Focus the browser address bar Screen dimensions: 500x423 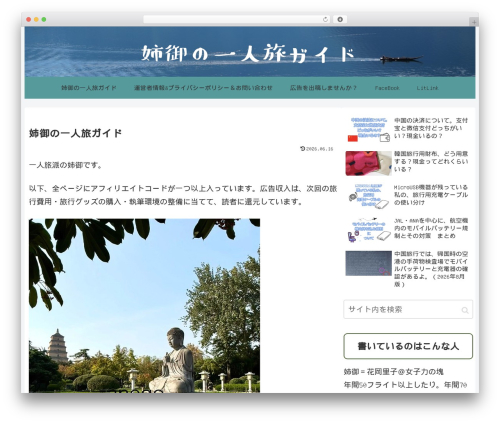coord(237,20)
